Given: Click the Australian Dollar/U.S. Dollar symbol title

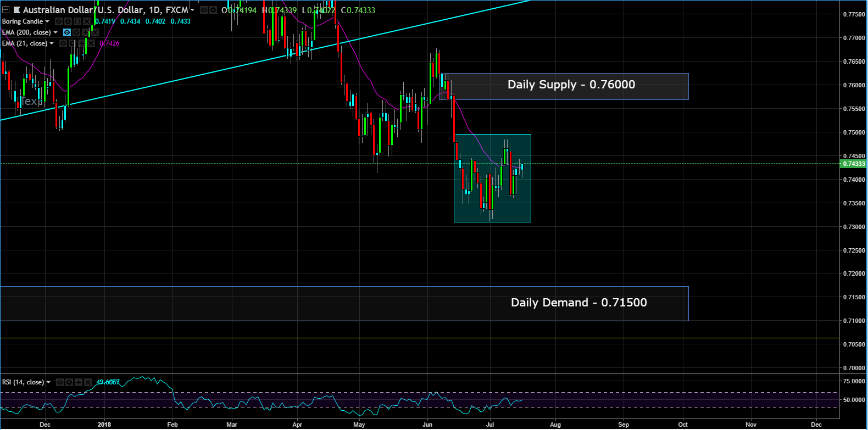Looking at the screenshot, I should [x=105, y=10].
